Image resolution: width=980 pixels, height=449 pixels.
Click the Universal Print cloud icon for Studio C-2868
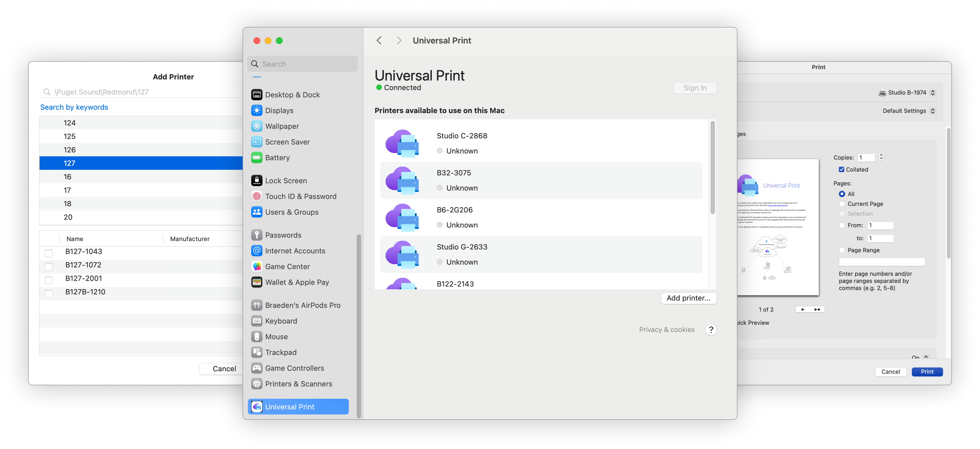404,142
